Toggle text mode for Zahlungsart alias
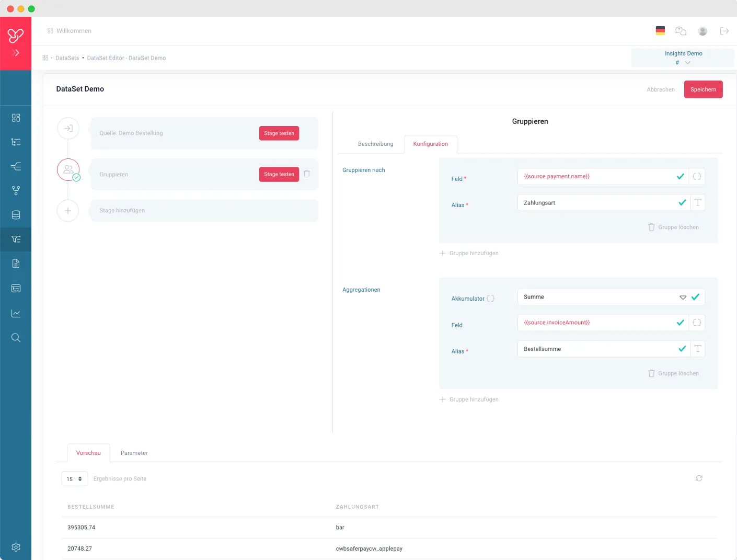This screenshot has width=737, height=560. (x=698, y=203)
